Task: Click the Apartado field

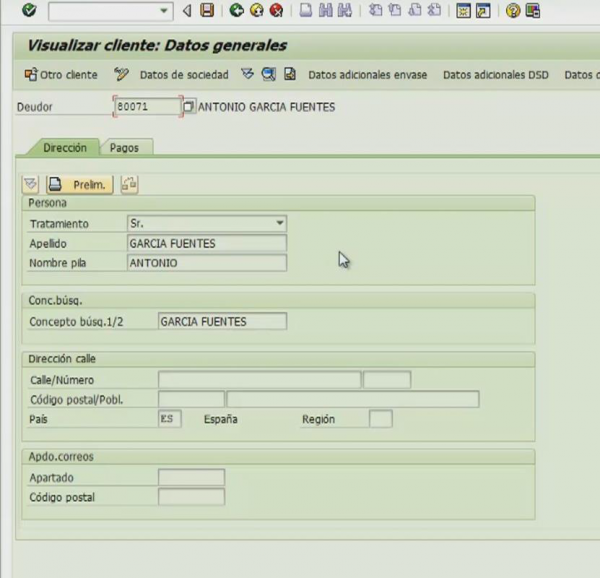Action: (x=191, y=477)
